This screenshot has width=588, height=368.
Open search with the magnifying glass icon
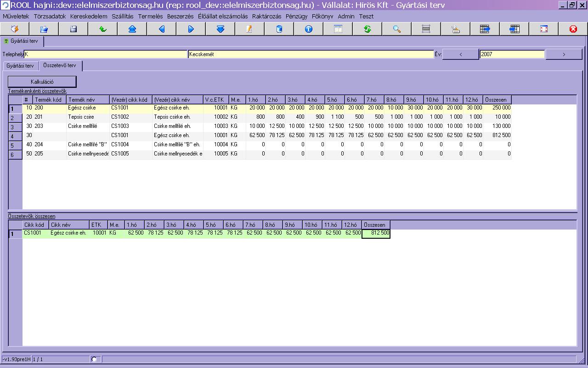pyautogui.click(x=396, y=29)
